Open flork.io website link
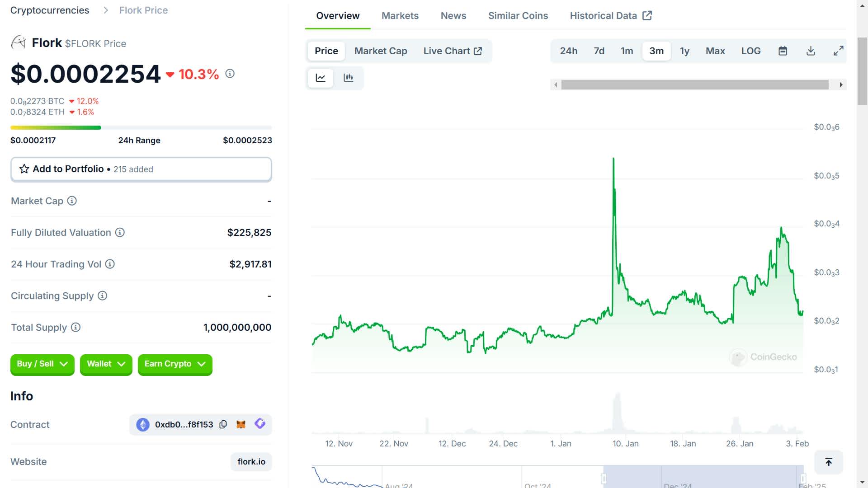The height and width of the screenshot is (488, 868). [x=251, y=462]
